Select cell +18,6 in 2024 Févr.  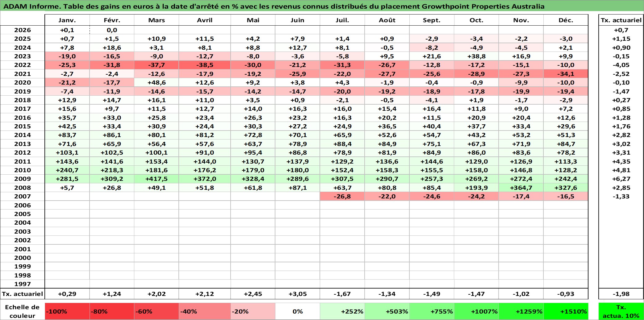pyautogui.click(x=112, y=48)
